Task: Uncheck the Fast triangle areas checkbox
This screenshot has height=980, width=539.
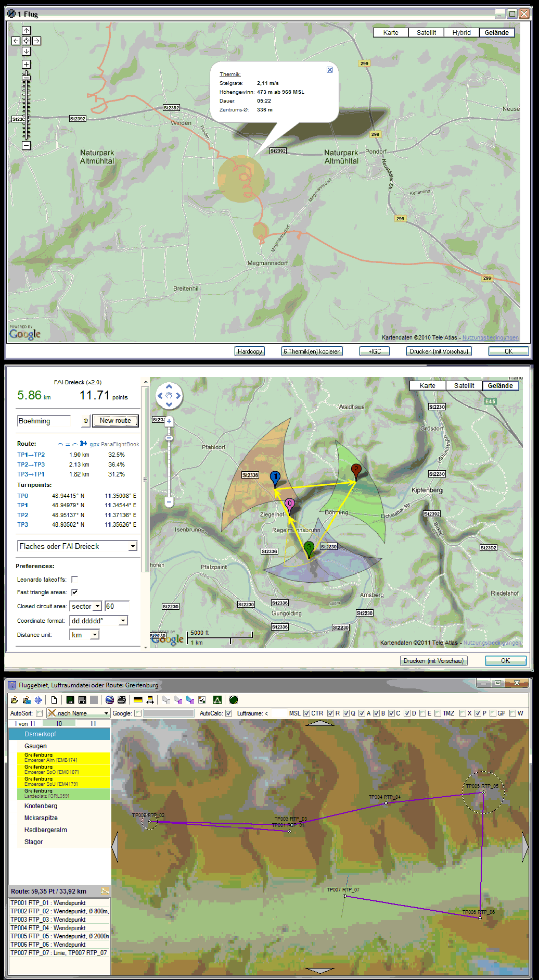Action: pos(74,592)
